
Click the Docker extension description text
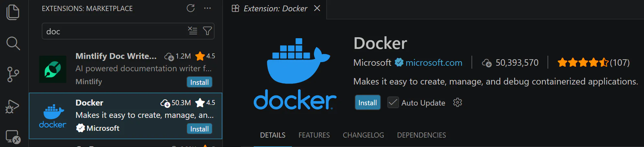coord(495,81)
